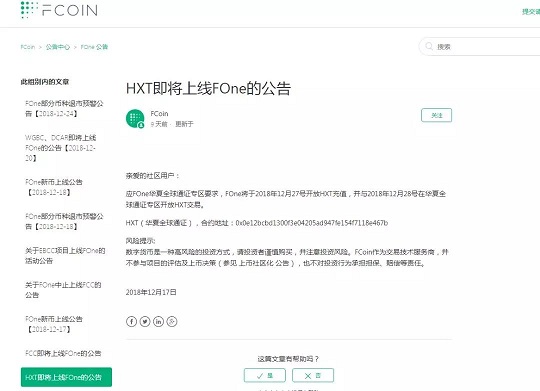Click the search magnifier icon

(429, 46)
